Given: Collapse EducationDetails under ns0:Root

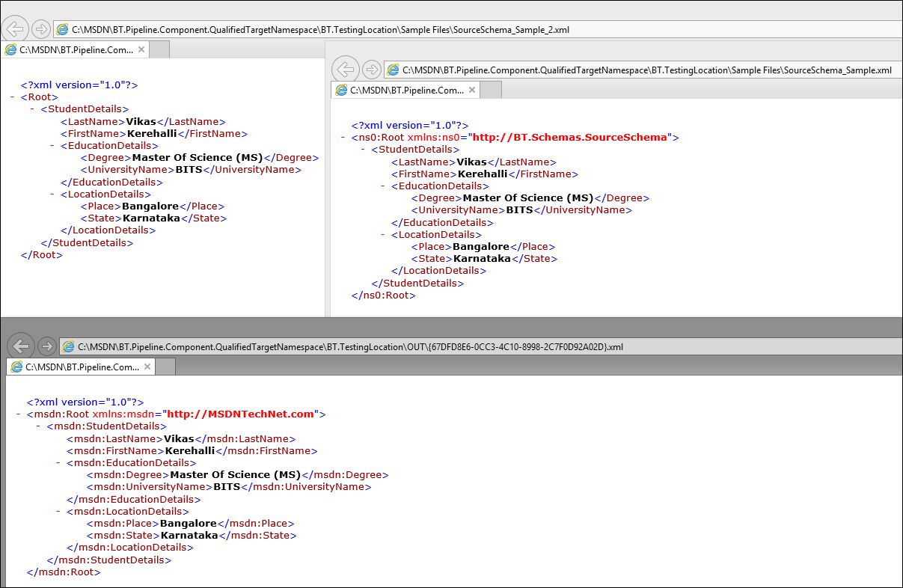Looking at the screenshot, I should (383, 186).
